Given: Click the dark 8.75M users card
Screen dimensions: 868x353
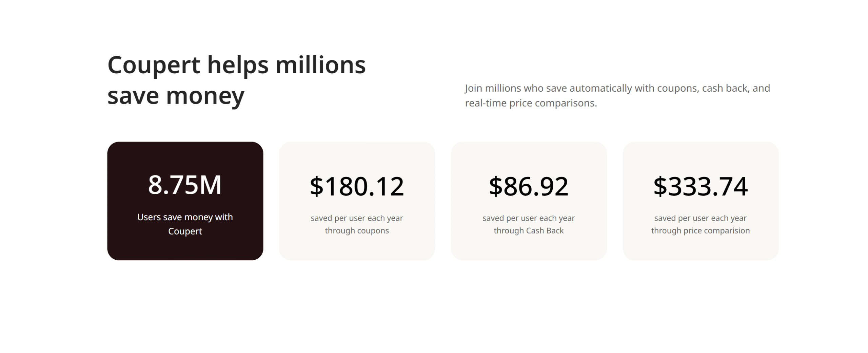Looking at the screenshot, I should (x=185, y=201).
